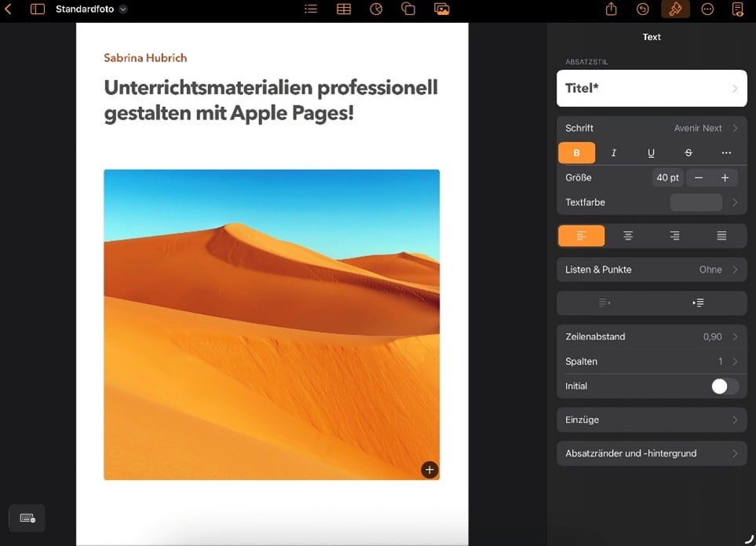Screen dimensions: 756x546
Task: Open the media insert icon
Action: (x=441, y=9)
